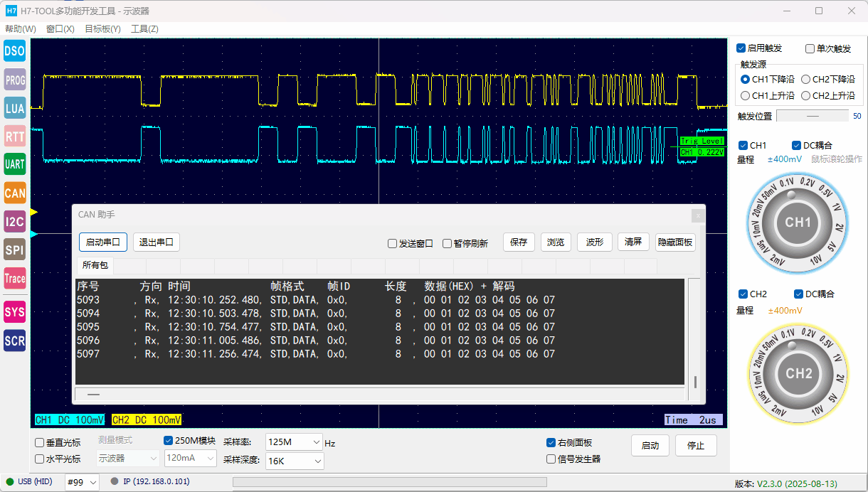The width and height of the screenshot is (868, 492).
Task: Select the SPI sidebar icon
Action: click(x=15, y=250)
